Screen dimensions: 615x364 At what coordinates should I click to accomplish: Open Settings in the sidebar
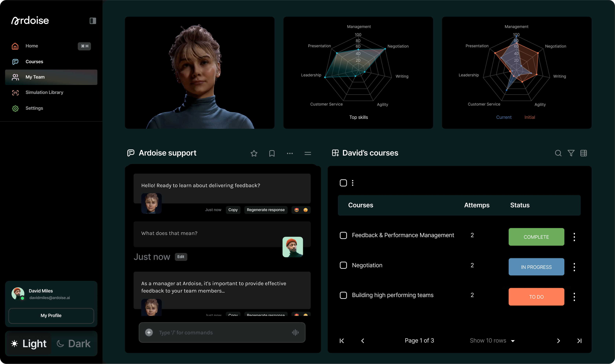(x=51, y=108)
